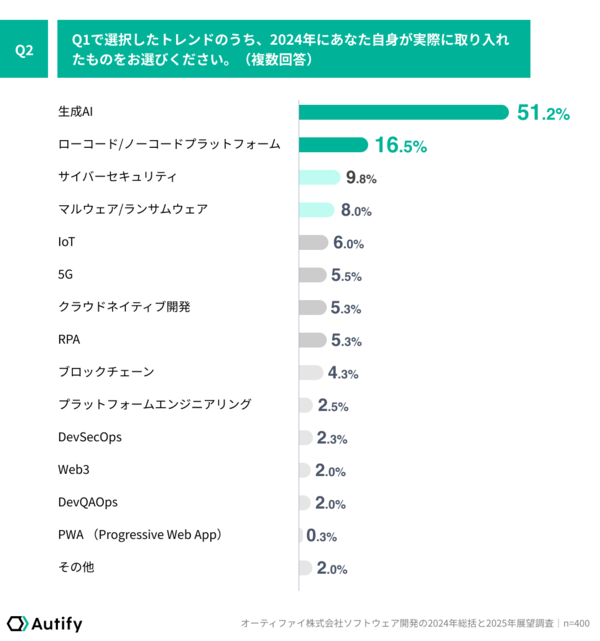The width and height of the screenshot is (600, 641).
Task: Click the サイバーセキュリティ light-green bar
Action: (319, 177)
